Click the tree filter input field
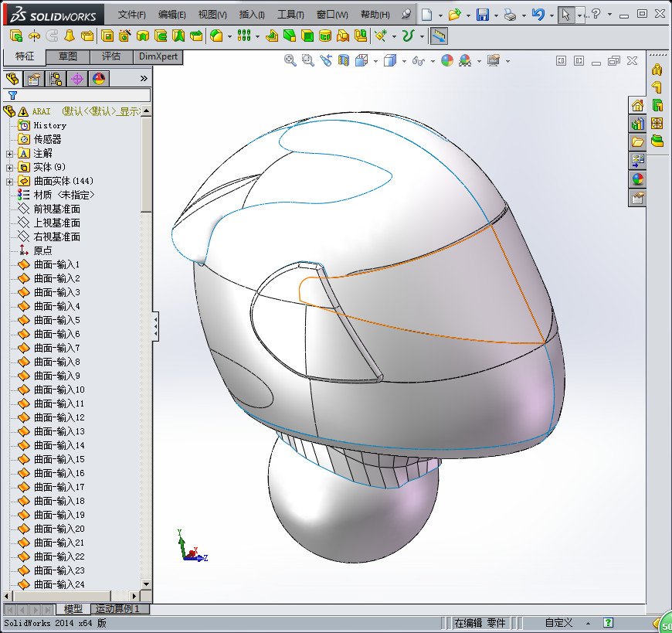 [77, 95]
